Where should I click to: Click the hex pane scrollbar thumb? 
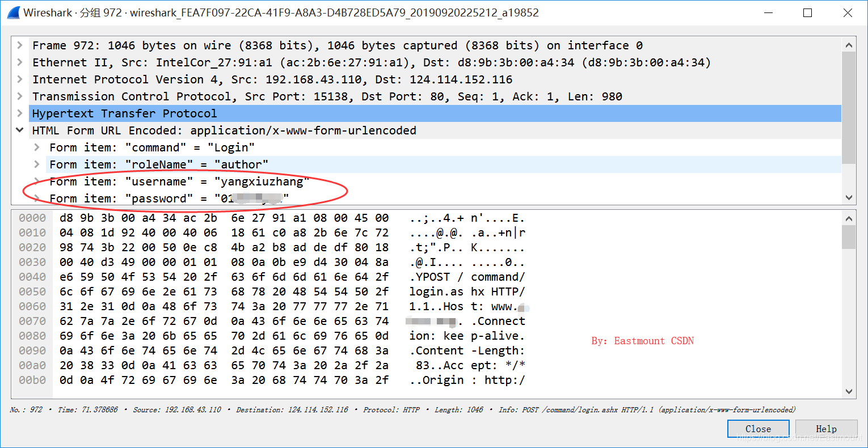click(x=849, y=237)
